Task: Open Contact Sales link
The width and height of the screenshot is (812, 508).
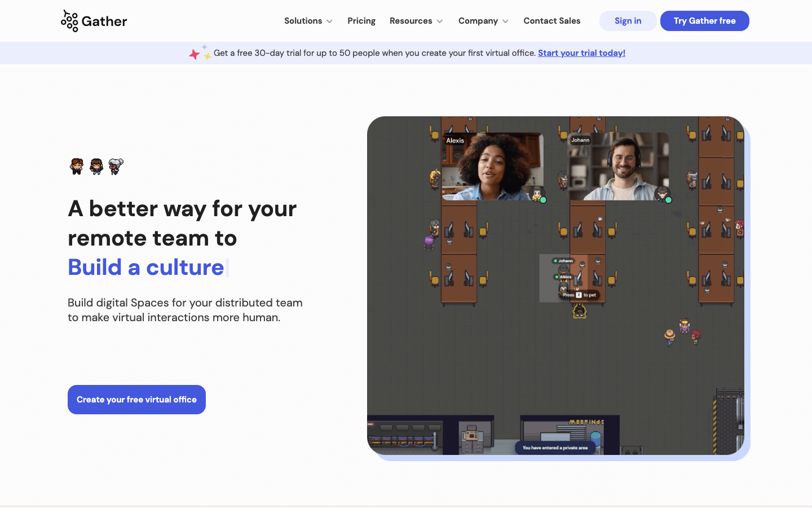Action: tap(552, 21)
